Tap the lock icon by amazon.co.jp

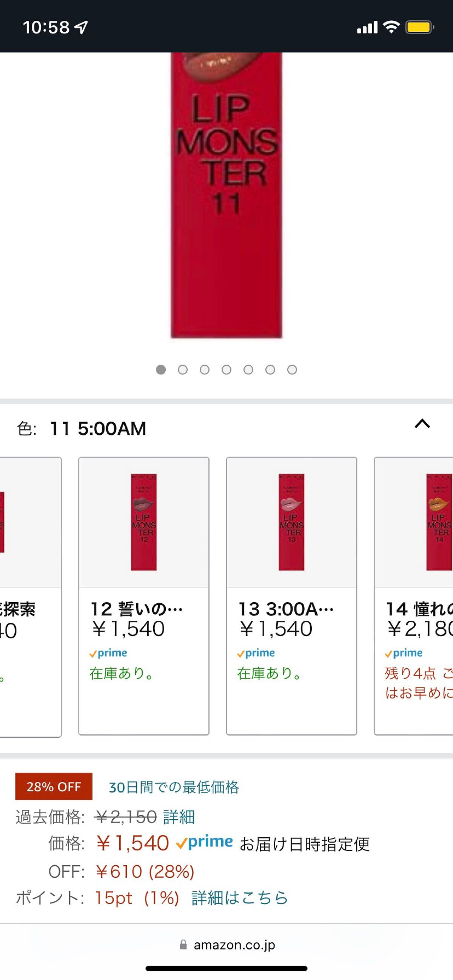[x=183, y=945]
